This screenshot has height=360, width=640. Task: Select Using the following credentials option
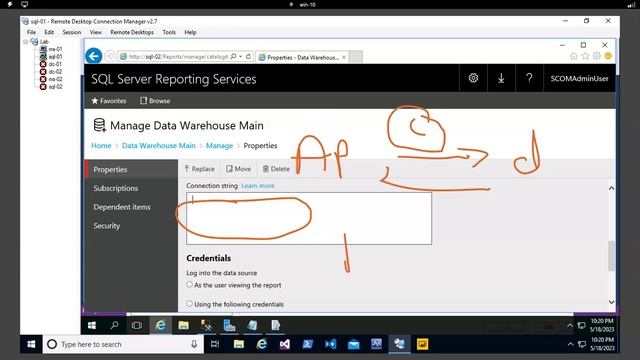pyautogui.click(x=189, y=304)
